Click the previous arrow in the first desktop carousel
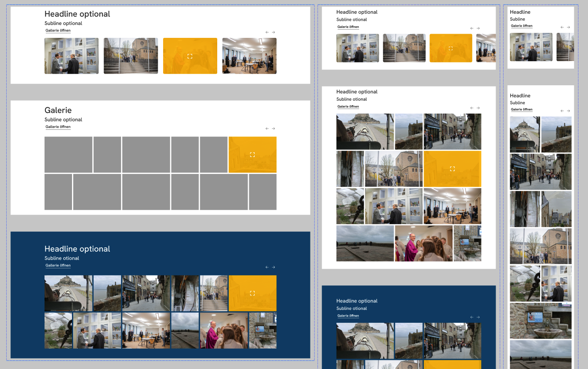The width and height of the screenshot is (588, 369). pos(267,32)
